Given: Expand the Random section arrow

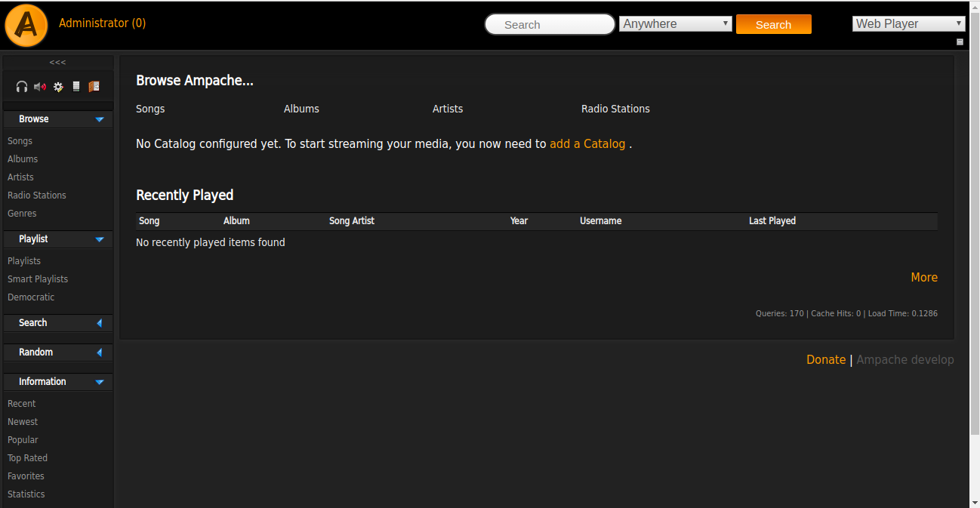Looking at the screenshot, I should click(x=100, y=353).
